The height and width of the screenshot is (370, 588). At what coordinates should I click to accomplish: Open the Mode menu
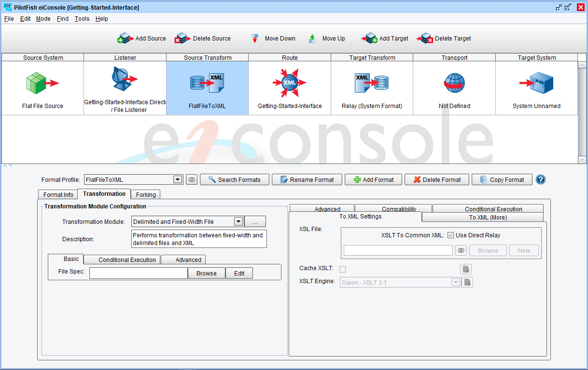coord(43,19)
